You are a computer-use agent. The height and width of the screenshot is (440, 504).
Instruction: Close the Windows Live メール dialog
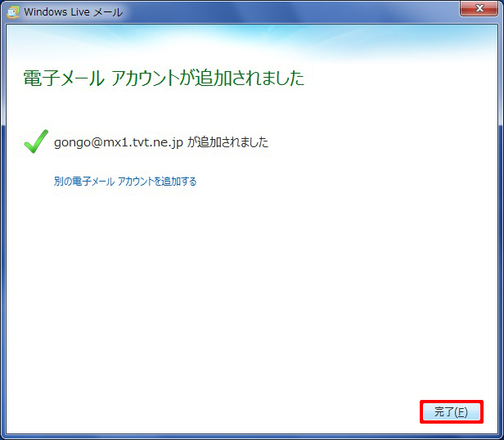click(479, 8)
